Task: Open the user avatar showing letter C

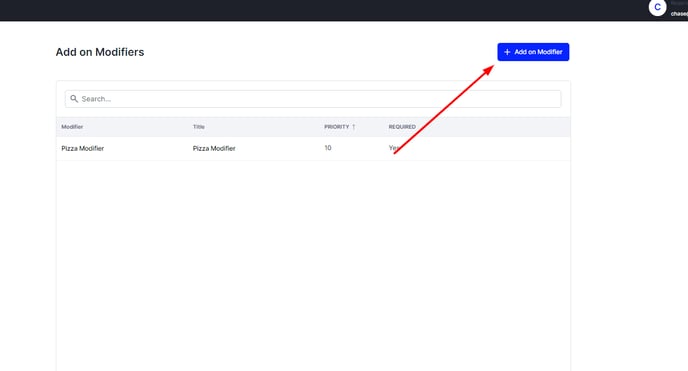Action: pyautogui.click(x=657, y=7)
